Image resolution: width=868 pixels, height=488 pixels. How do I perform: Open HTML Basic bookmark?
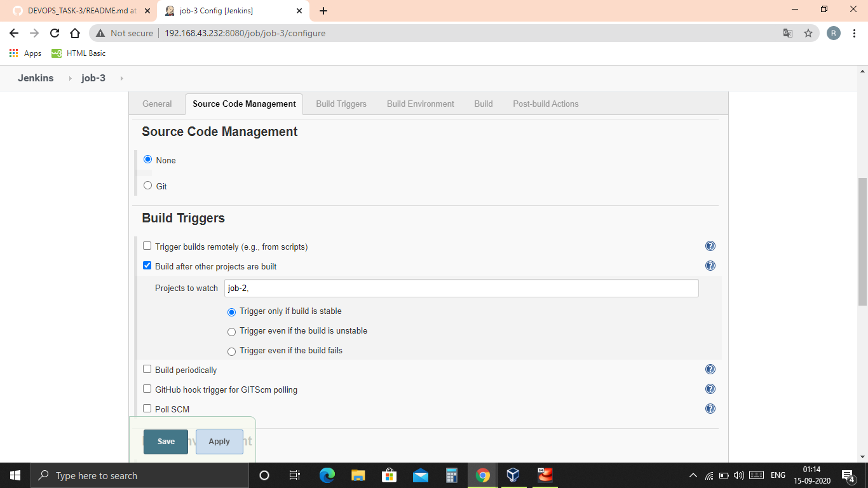pos(79,53)
